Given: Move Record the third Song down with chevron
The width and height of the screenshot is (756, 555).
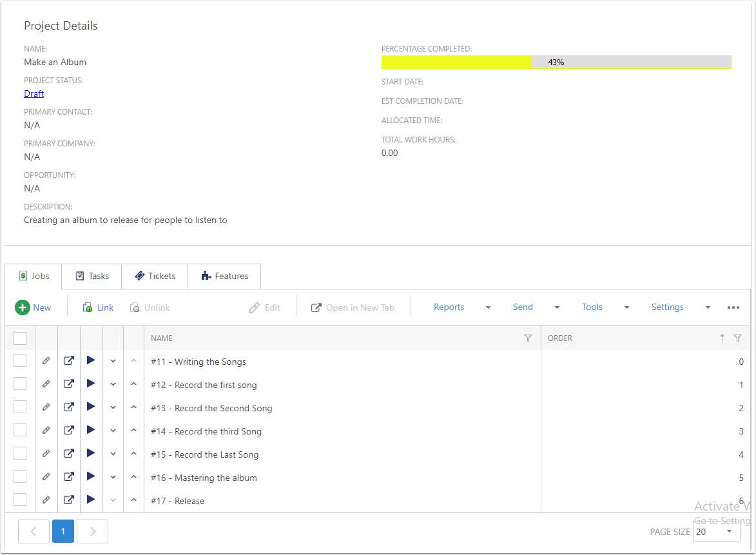Looking at the screenshot, I should (113, 431).
